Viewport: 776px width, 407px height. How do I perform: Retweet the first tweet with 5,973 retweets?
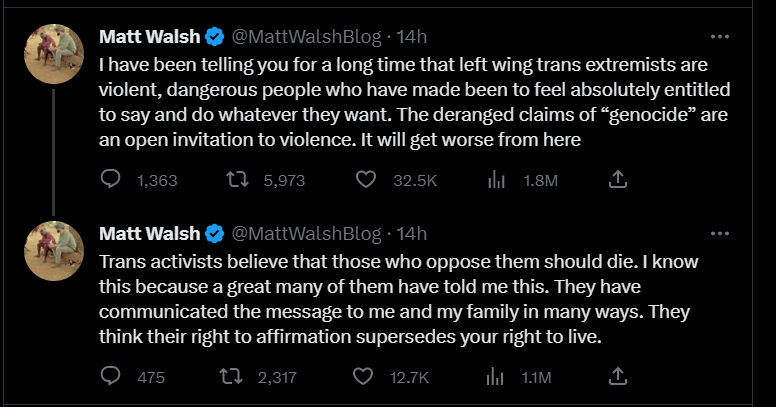(x=237, y=180)
